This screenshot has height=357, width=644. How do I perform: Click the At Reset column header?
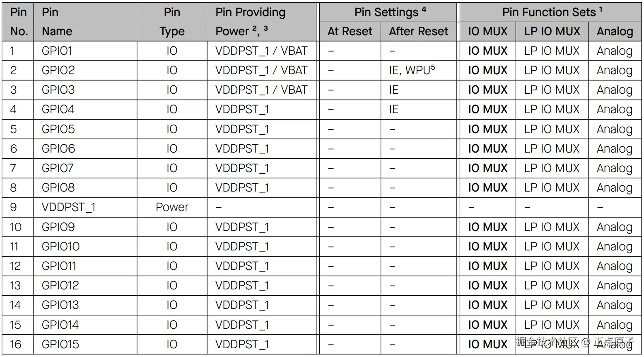point(350,32)
